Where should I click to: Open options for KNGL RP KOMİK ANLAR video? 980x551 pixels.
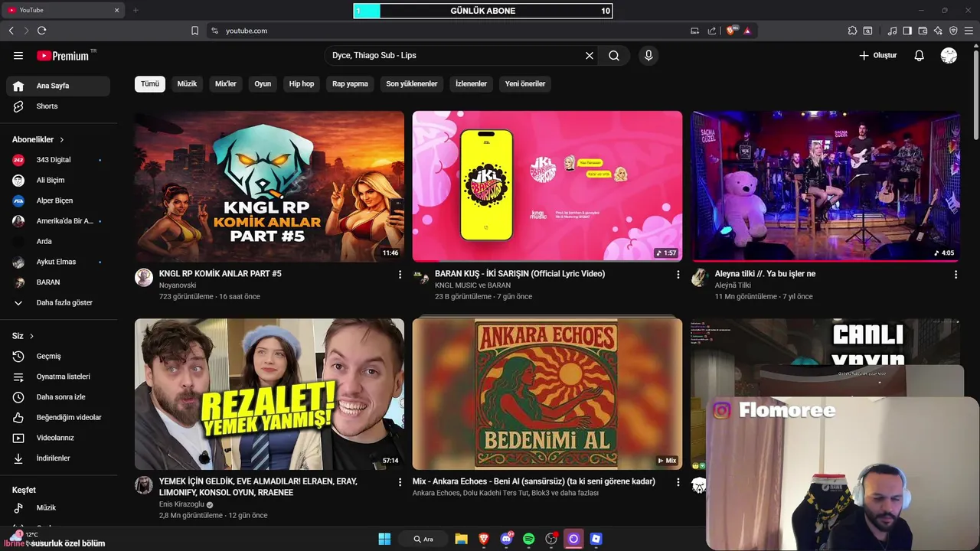point(400,274)
